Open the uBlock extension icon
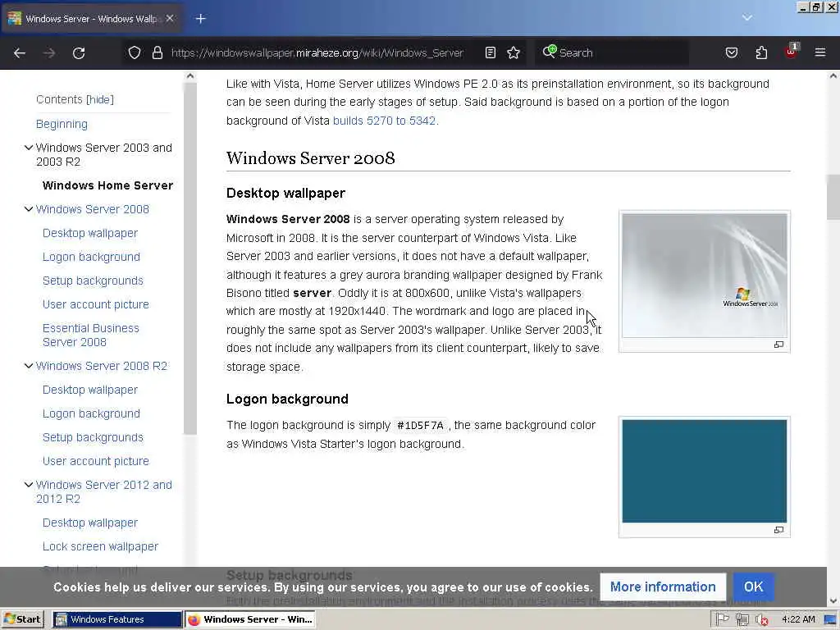Screen dimensions: 840x630 792,52
